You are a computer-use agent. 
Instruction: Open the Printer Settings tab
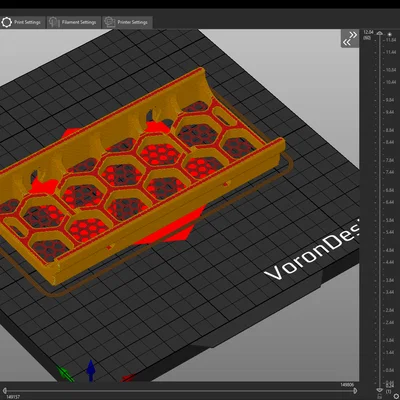128,22
